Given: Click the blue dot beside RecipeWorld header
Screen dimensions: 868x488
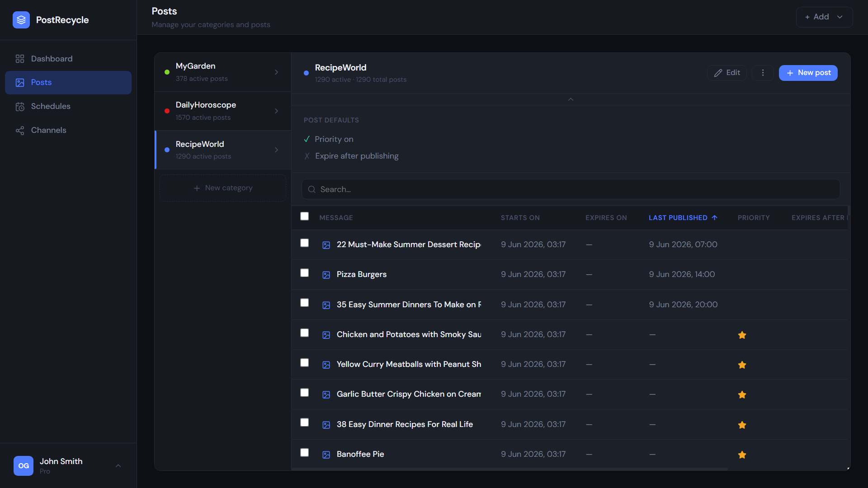Looking at the screenshot, I should [x=306, y=73].
